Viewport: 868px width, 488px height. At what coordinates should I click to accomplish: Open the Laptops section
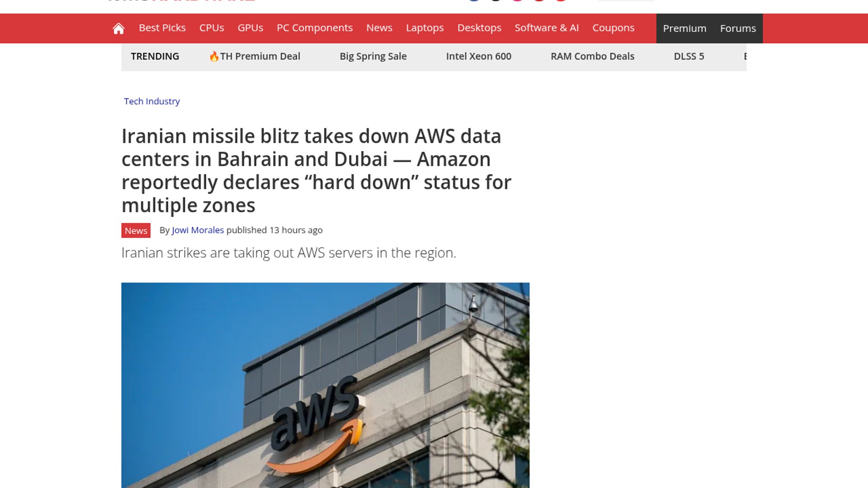pos(425,28)
